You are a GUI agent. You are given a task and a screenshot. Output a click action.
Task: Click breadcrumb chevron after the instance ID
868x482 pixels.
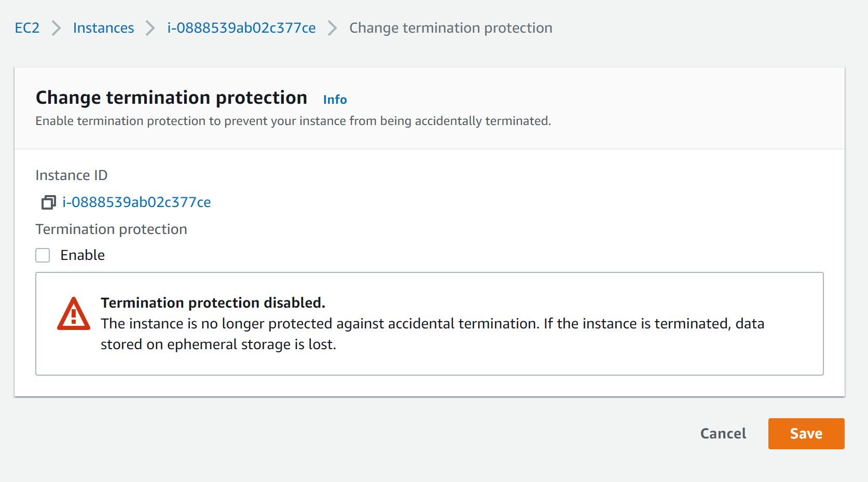(x=333, y=28)
